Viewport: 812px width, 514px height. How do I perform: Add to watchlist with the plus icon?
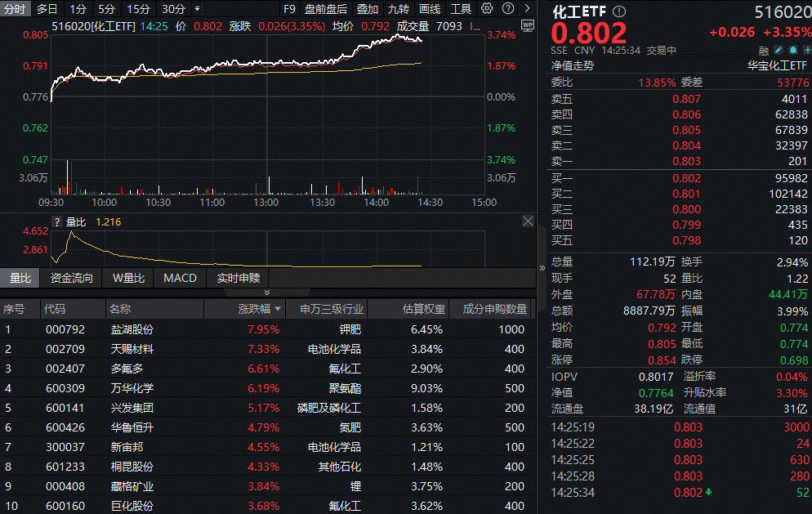pyautogui.click(x=805, y=50)
